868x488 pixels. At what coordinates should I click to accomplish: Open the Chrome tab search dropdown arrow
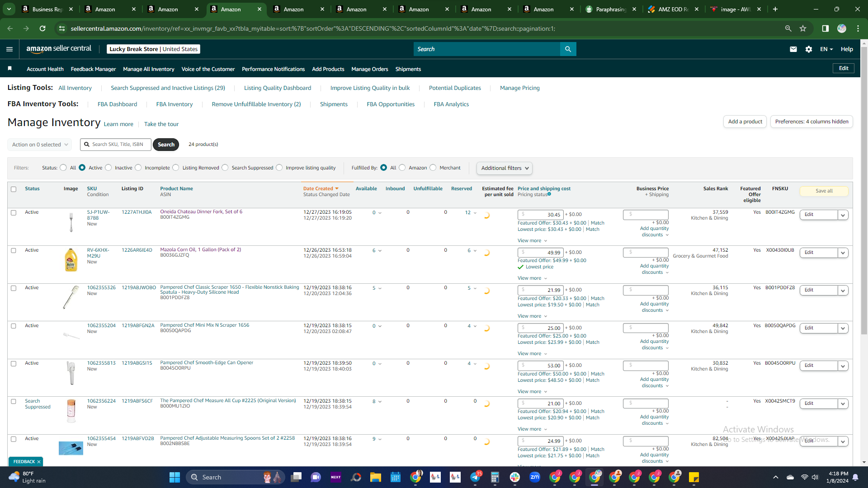[x=9, y=9]
